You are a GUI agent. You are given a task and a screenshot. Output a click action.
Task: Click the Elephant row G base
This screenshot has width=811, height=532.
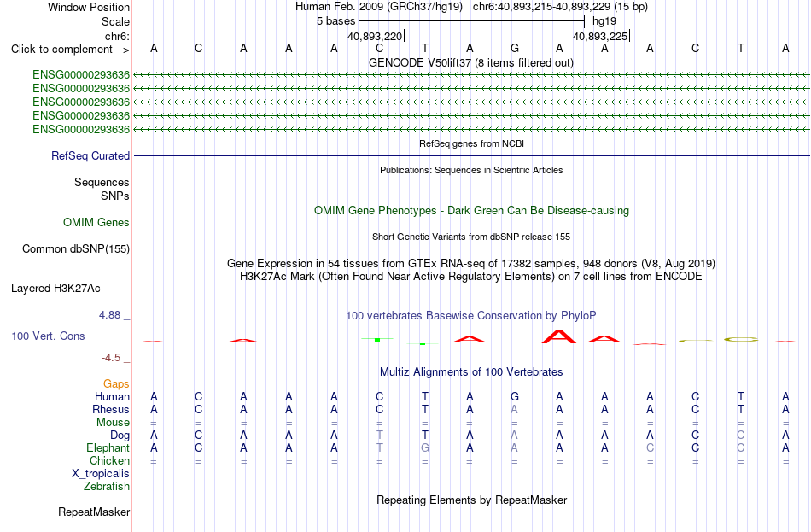point(424,448)
